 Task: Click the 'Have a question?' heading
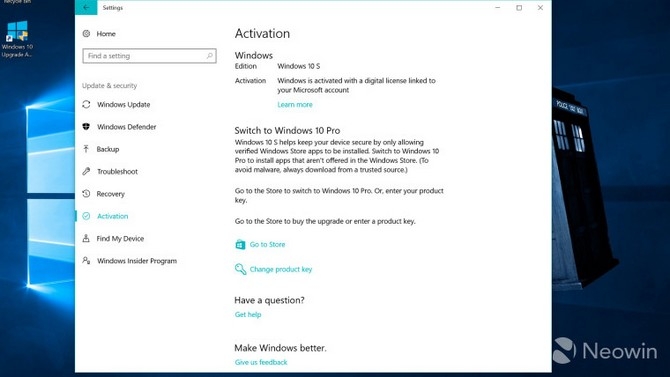[x=269, y=300]
